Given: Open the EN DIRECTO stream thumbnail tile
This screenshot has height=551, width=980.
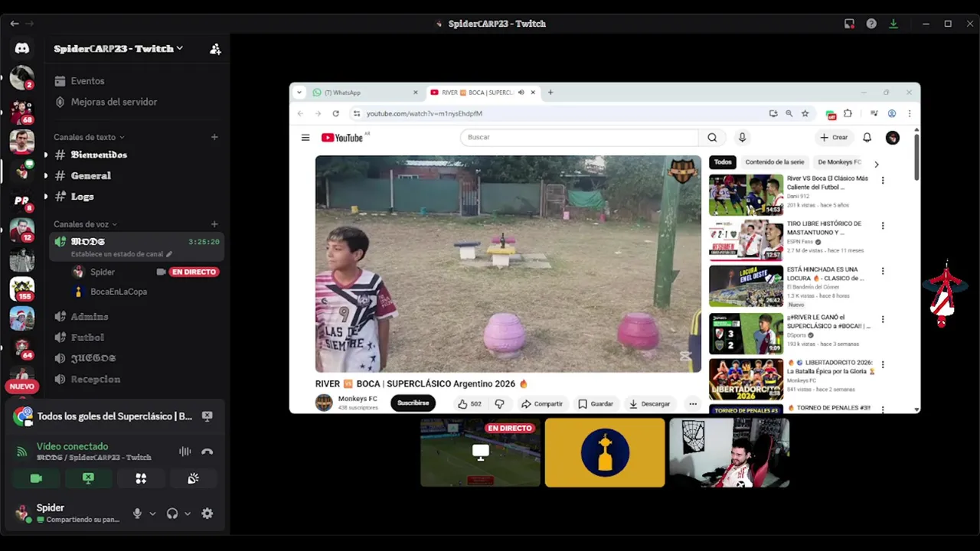Looking at the screenshot, I should pos(480,452).
